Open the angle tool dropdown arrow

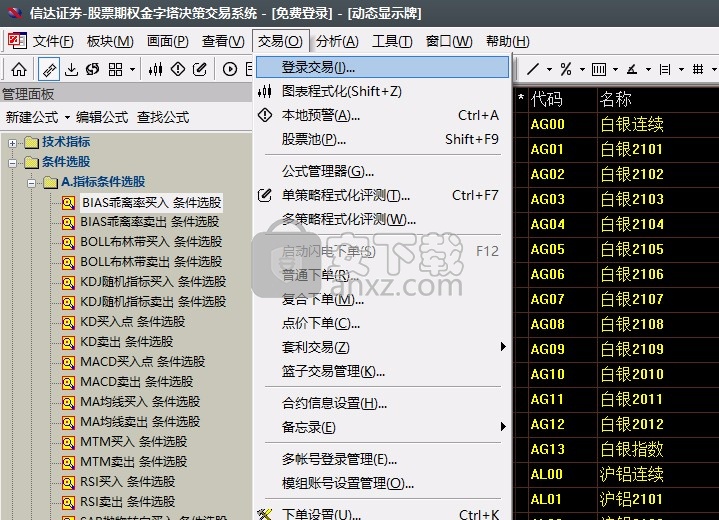[648, 70]
